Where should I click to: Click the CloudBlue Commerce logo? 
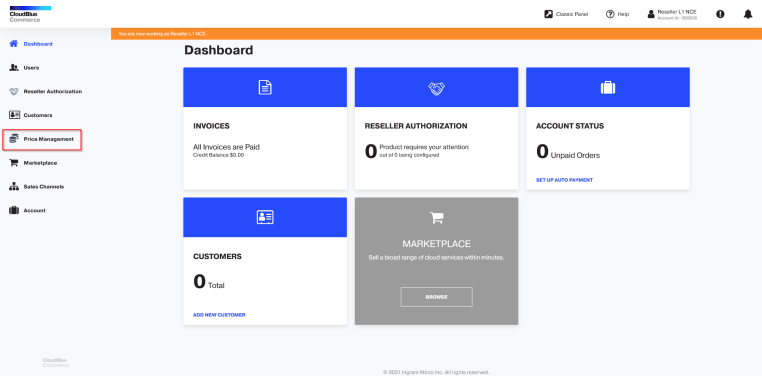point(30,14)
